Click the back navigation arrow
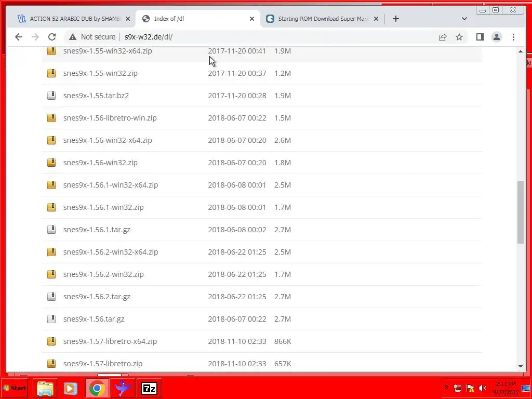Image resolution: width=532 pixels, height=399 pixels. pos(19,37)
